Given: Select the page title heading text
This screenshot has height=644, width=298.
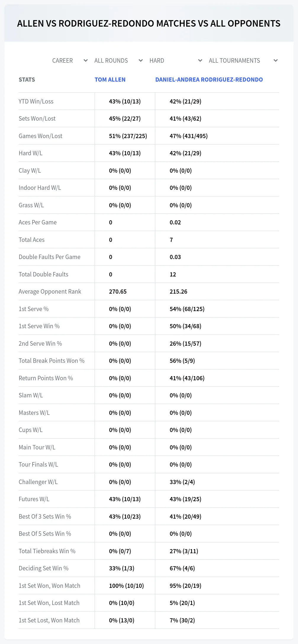Looking at the screenshot, I should click(x=149, y=23).
